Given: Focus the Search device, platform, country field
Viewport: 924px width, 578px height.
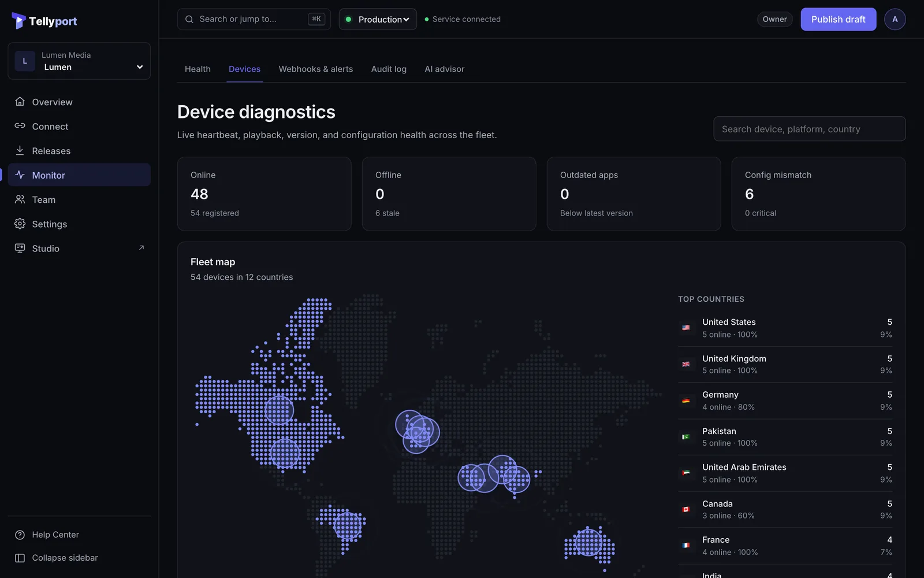Looking at the screenshot, I should click(810, 129).
